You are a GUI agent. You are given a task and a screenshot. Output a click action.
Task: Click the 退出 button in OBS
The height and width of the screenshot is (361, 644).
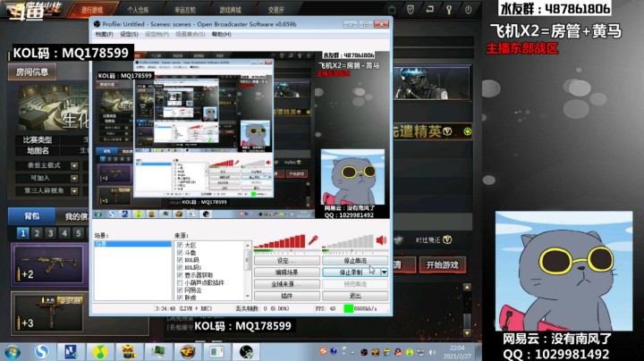coord(355,296)
